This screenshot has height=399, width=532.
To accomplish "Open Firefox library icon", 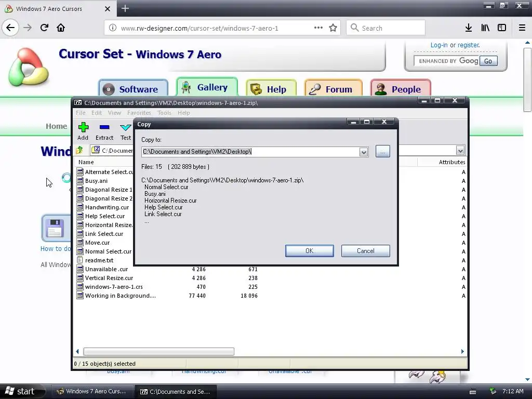I will tap(485, 28).
